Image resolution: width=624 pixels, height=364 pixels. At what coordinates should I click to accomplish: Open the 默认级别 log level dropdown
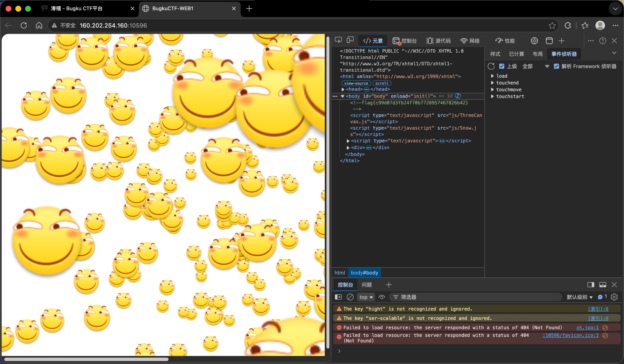(580, 297)
